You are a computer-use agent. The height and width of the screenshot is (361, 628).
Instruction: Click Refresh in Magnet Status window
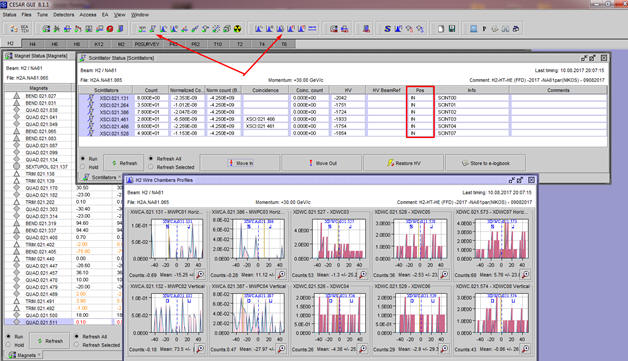click(50, 341)
